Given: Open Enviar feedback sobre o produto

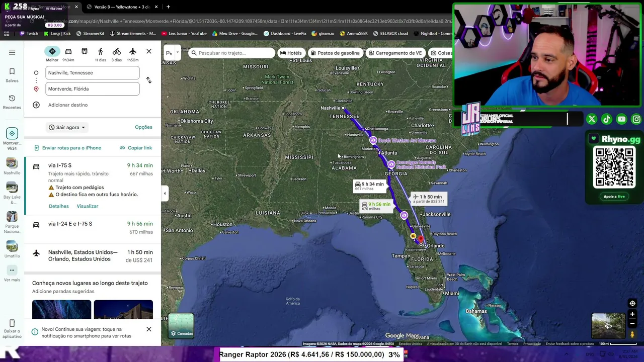Looking at the screenshot, I should pyautogui.click(x=570, y=344).
